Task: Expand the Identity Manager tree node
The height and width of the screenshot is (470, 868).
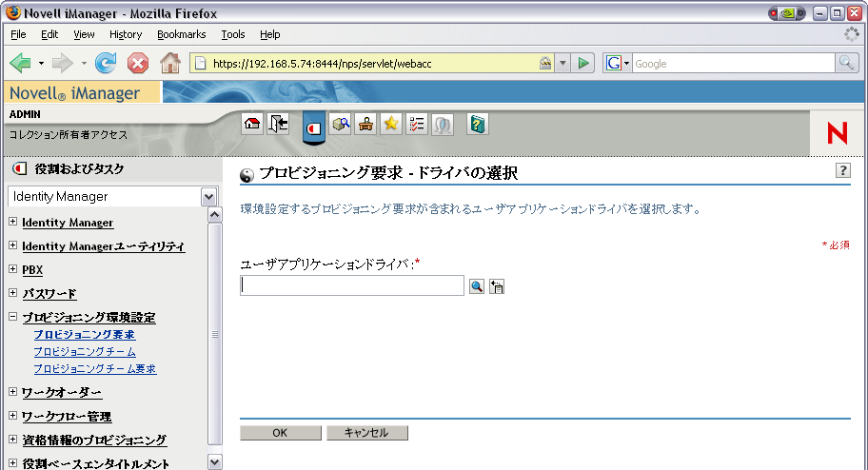Action: pyautogui.click(x=12, y=222)
